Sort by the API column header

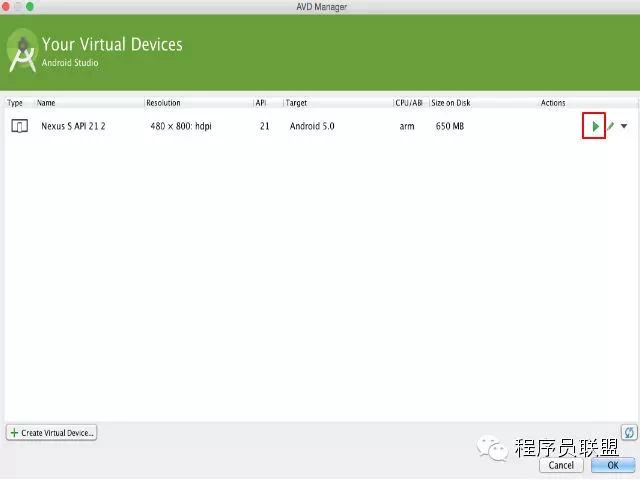[261, 103]
